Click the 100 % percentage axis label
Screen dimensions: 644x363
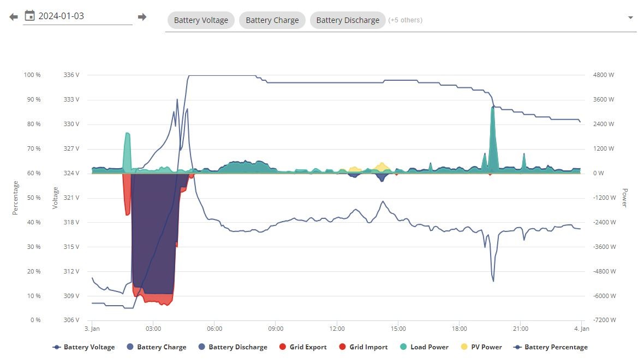[32, 75]
